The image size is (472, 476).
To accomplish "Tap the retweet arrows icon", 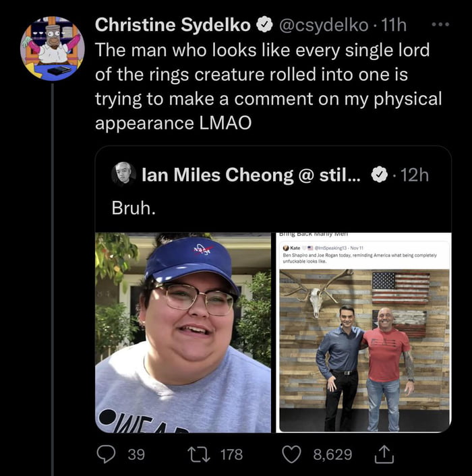I will [x=199, y=454].
